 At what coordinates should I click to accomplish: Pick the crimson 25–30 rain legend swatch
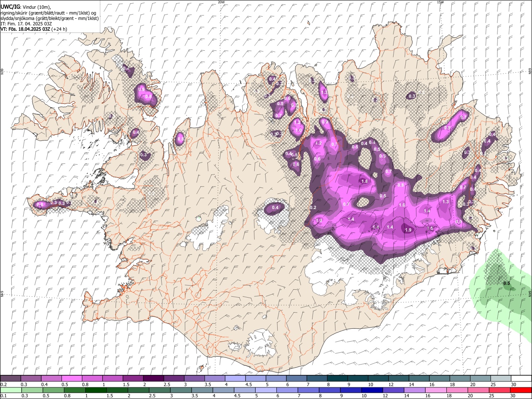pyautogui.click(x=500, y=390)
